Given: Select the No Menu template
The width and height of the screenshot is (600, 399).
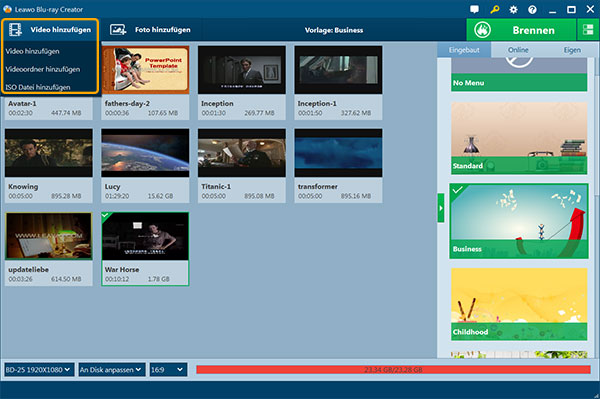Looking at the screenshot, I should pos(519,75).
